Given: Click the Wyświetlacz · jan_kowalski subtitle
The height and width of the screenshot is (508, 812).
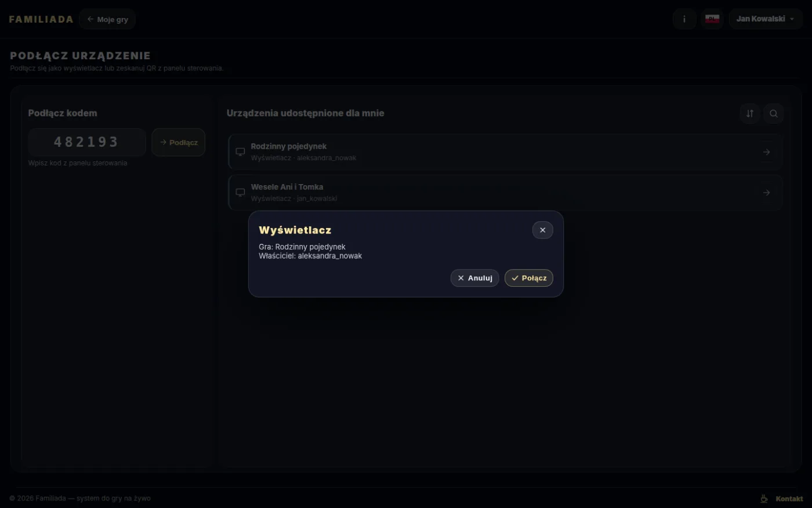Looking at the screenshot, I should (294, 199).
